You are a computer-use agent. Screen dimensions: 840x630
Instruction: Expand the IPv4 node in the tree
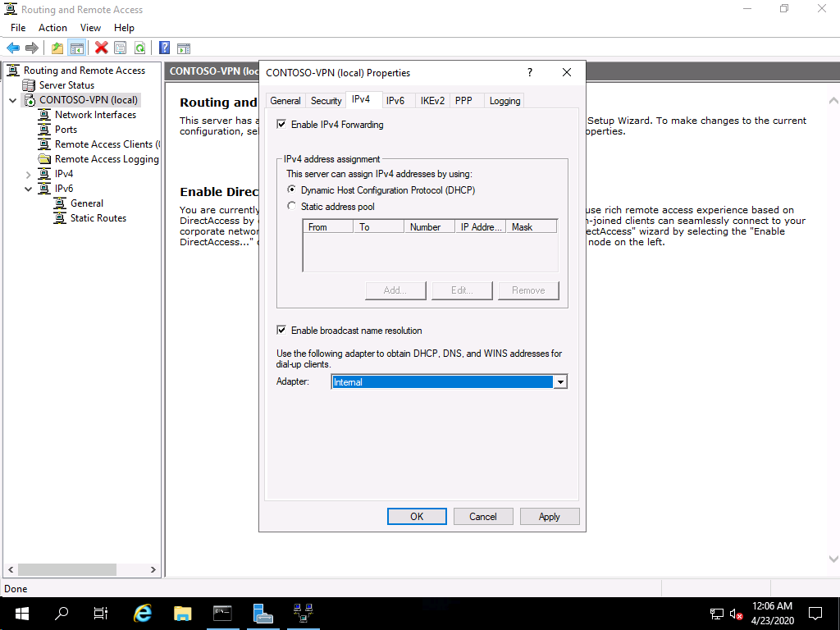29,175
